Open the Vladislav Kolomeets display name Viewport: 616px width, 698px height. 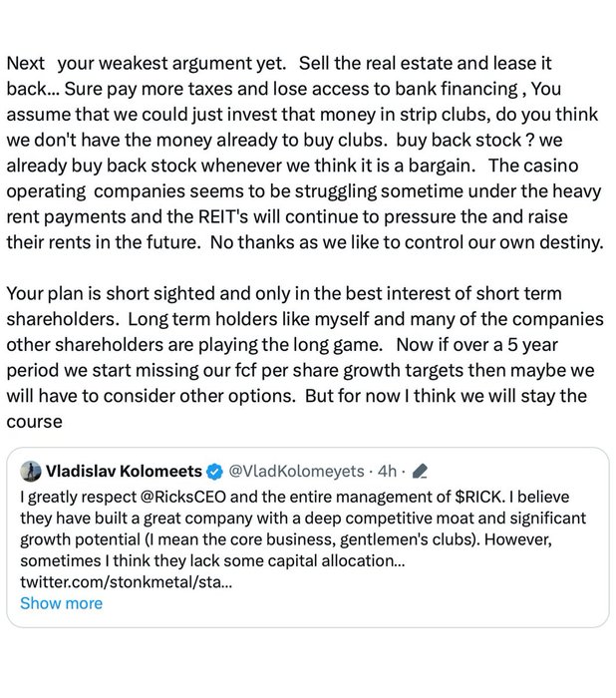click(124, 471)
